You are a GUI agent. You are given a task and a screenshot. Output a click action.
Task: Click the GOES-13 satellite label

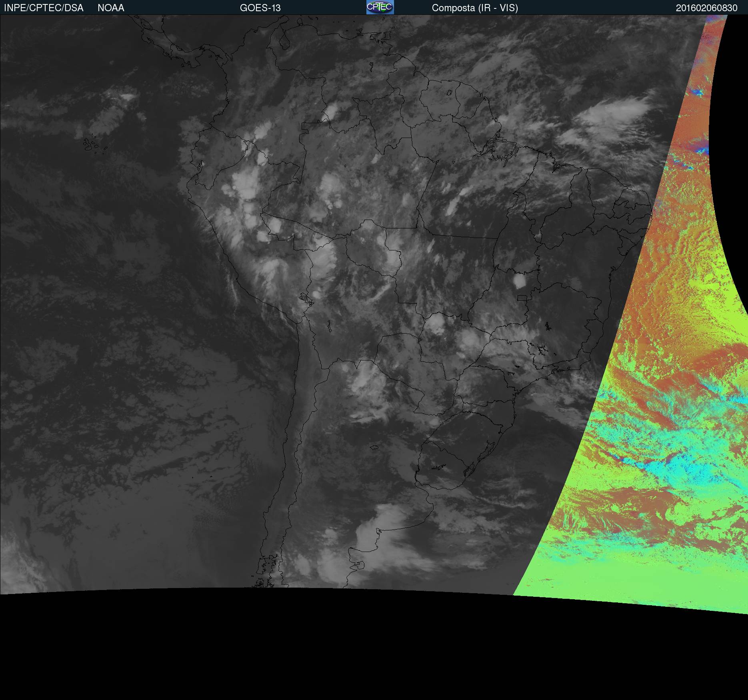[x=260, y=8]
